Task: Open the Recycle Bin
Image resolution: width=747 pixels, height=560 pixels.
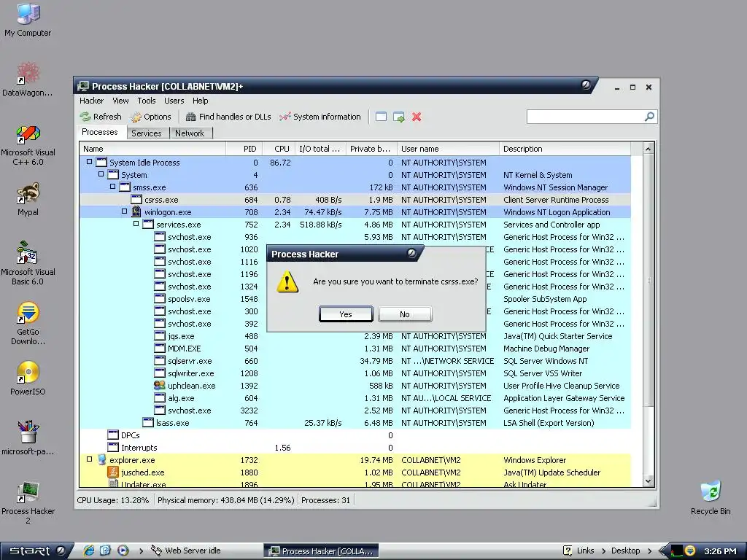Action: 711,499
